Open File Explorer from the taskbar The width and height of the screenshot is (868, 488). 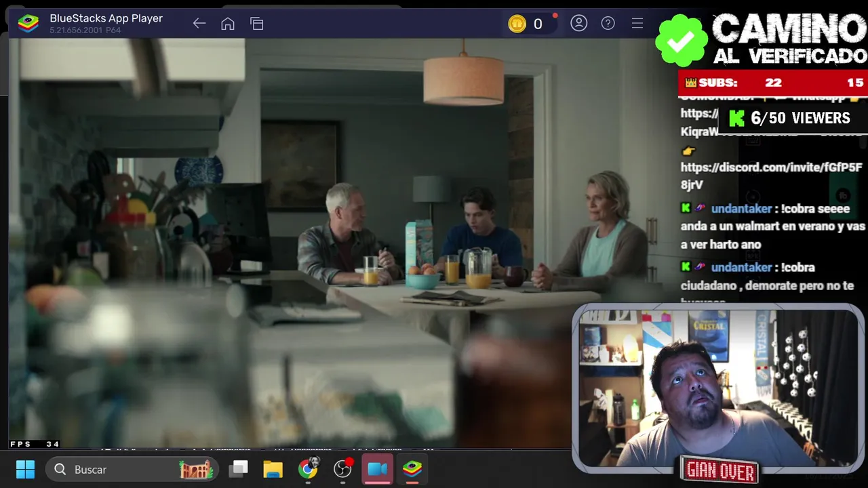(x=273, y=469)
